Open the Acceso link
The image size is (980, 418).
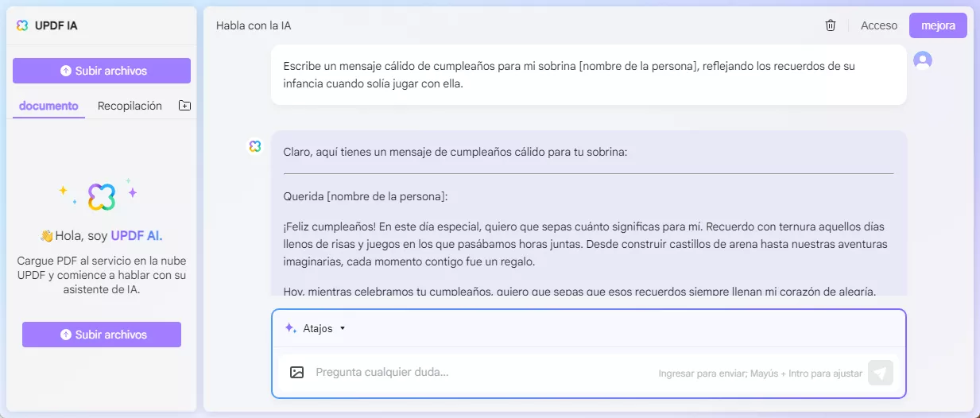point(879,25)
